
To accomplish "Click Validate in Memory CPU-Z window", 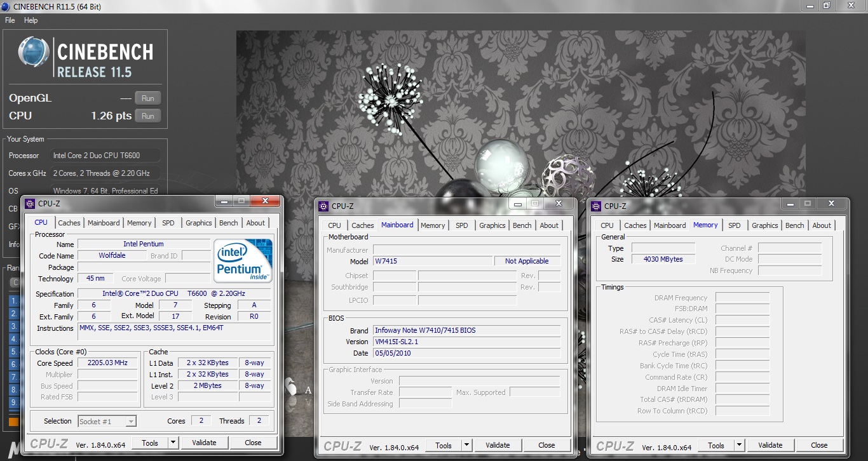I will [770, 445].
